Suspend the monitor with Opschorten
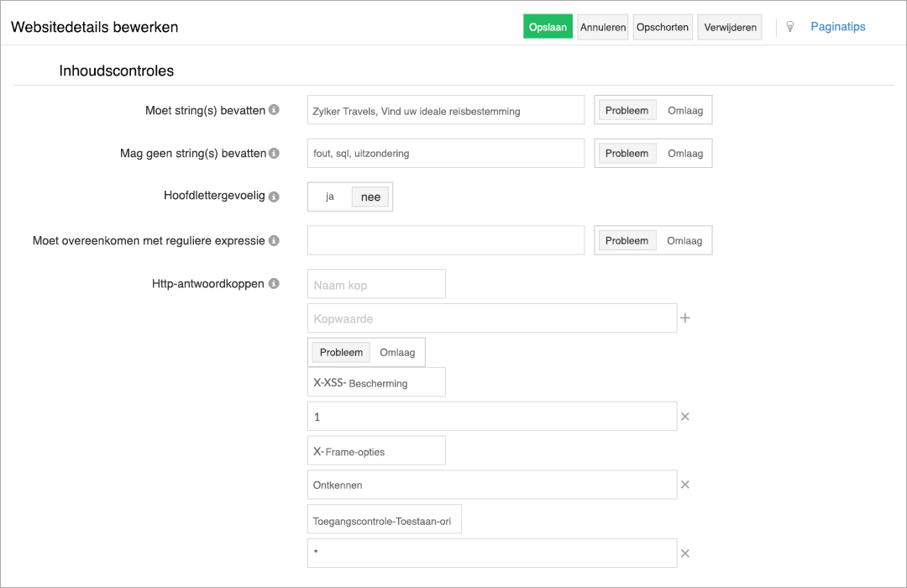This screenshot has height=588, width=907. pyautogui.click(x=663, y=26)
